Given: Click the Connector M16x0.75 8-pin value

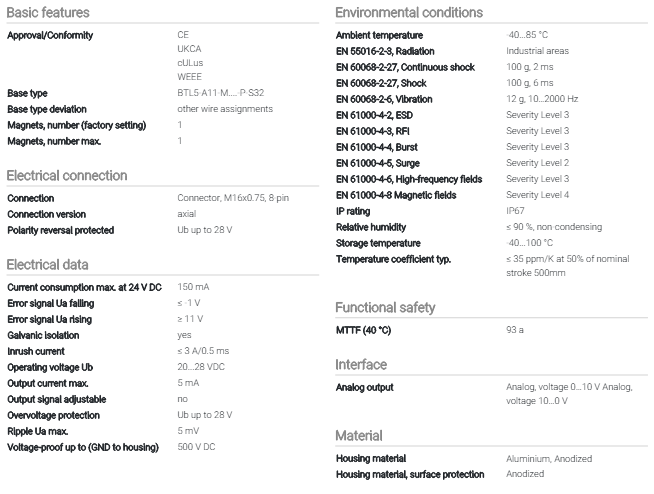Looking at the screenshot, I should tap(233, 198).
